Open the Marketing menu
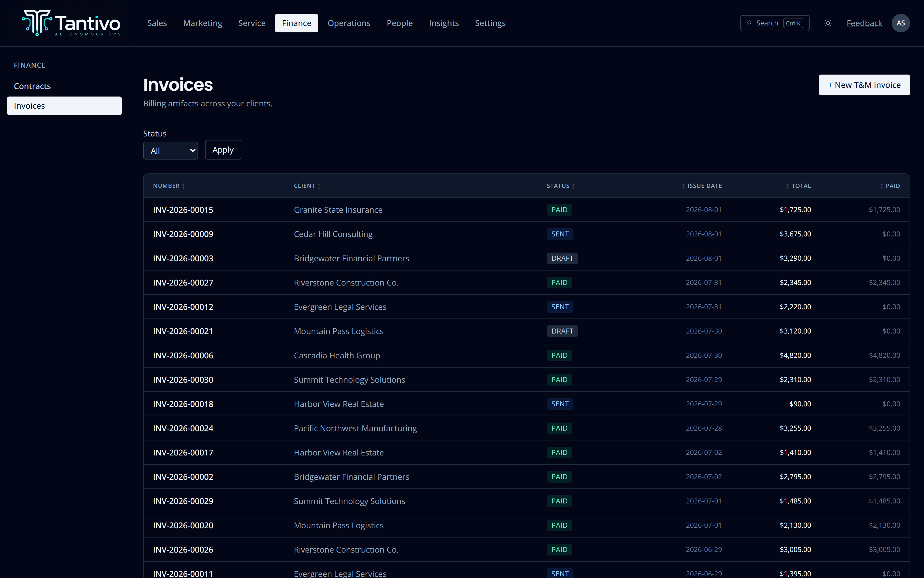This screenshot has height=578, width=924. click(x=202, y=23)
